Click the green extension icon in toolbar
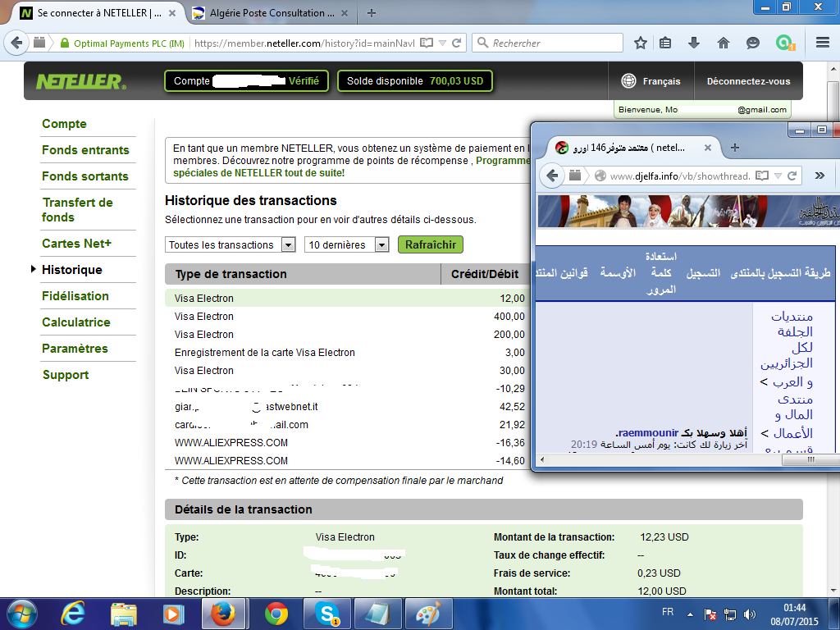Screen dimensions: 840x630 (x=784, y=43)
